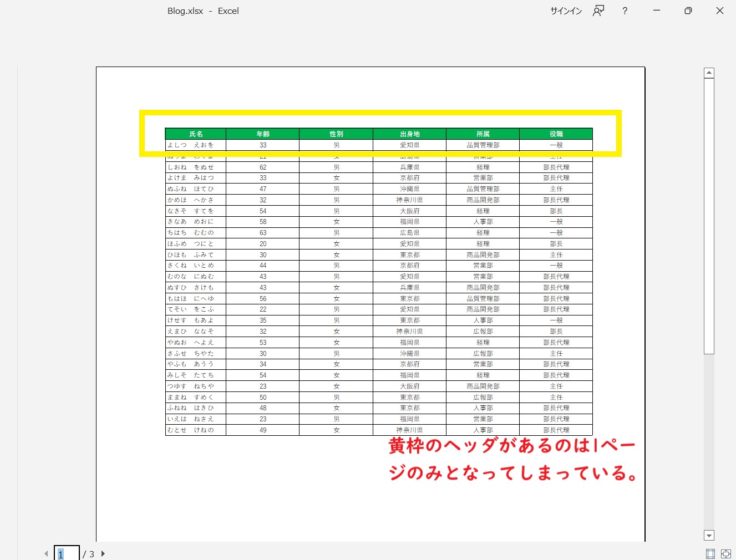Screen dimensions: 736x560
Task: Minimize the Excel window
Action: 657,11
